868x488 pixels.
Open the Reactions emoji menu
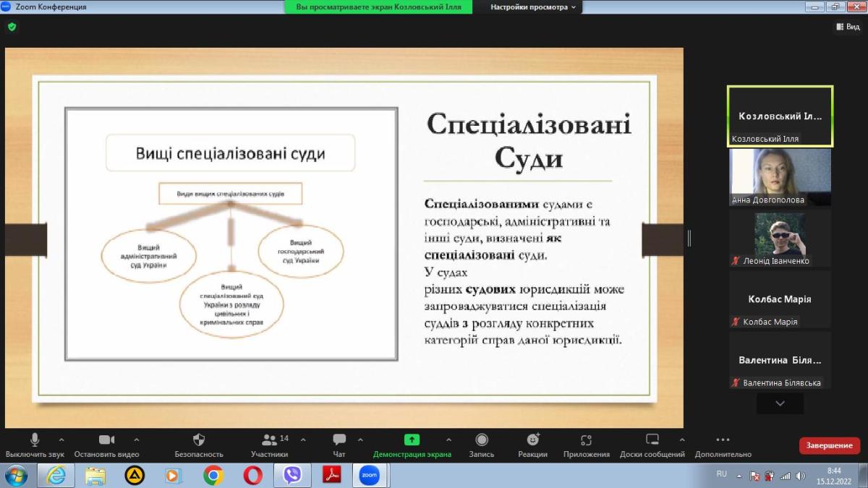tap(532, 440)
